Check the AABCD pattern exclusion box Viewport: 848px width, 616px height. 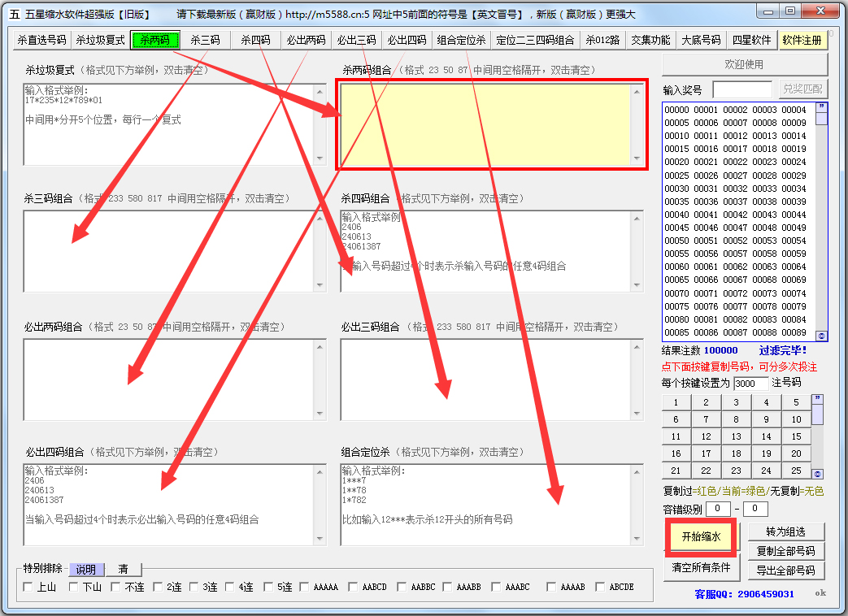tap(354, 587)
